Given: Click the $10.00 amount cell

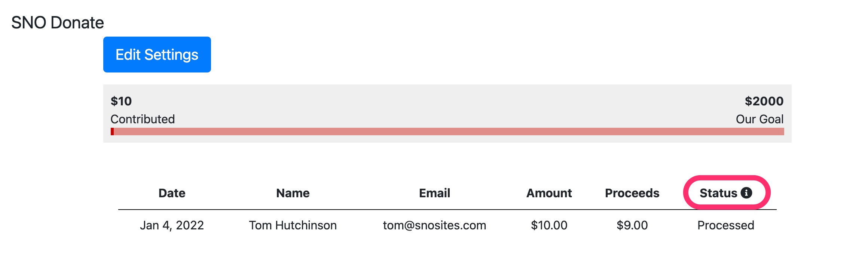Looking at the screenshot, I should pyautogui.click(x=549, y=225).
